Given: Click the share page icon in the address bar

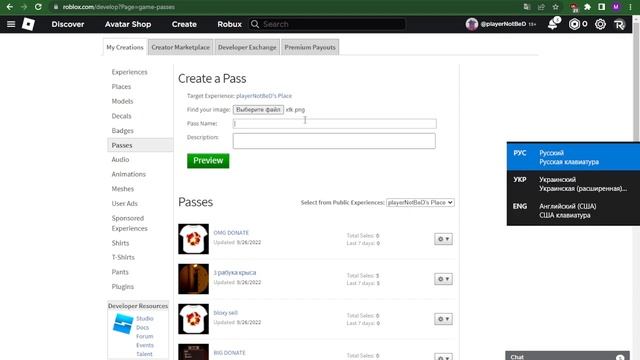Looking at the screenshot, I should [x=541, y=7].
